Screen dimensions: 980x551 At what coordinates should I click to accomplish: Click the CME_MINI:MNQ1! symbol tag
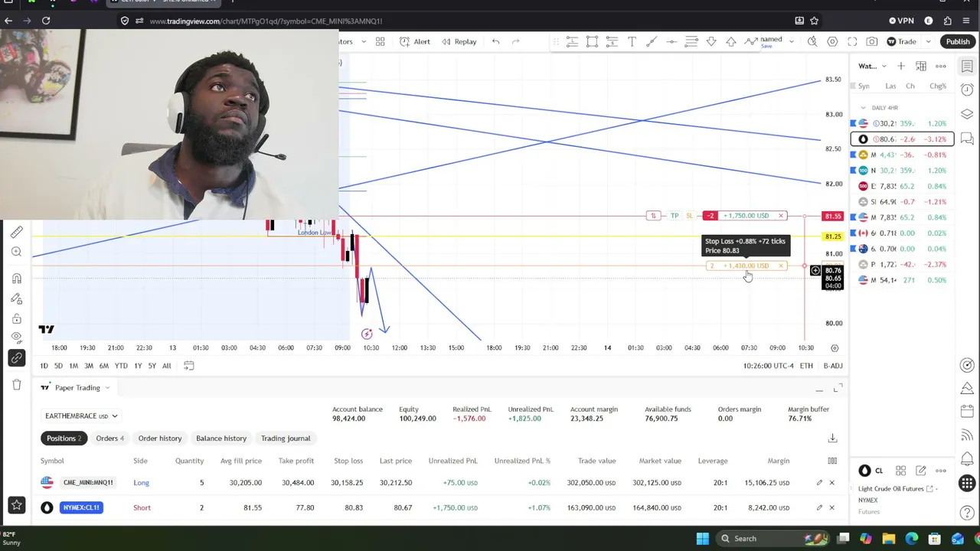88,483
